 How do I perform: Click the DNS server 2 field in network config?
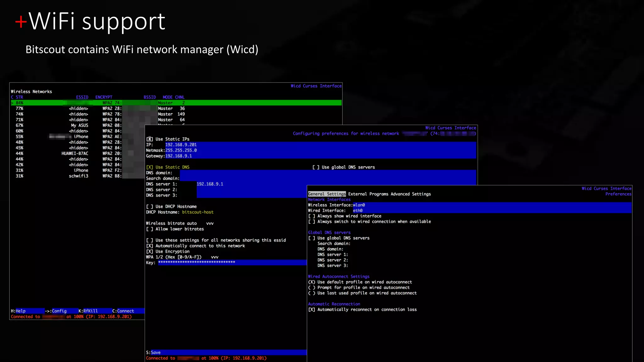(252, 190)
